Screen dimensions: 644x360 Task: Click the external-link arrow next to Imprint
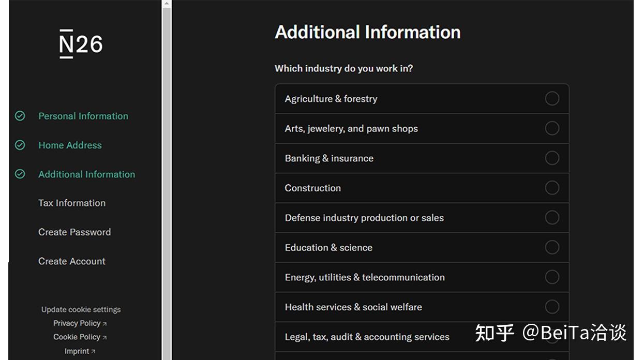93,351
